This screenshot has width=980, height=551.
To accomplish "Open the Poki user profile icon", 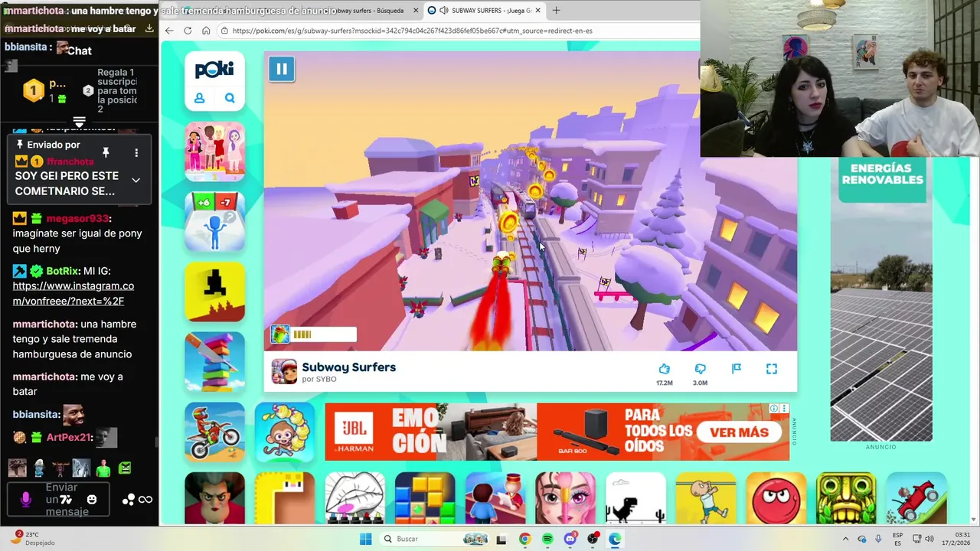I will 199,98.
